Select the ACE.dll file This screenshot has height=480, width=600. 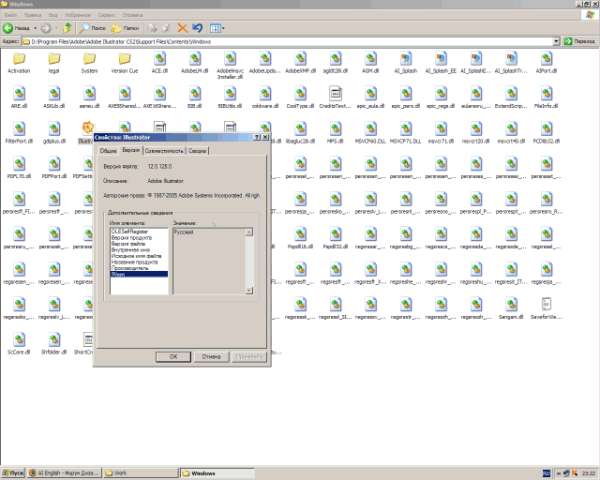(160, 63)
